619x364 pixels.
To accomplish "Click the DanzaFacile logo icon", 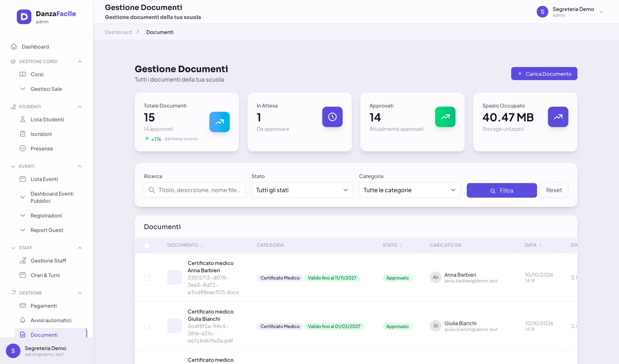I will click(24, 17).
